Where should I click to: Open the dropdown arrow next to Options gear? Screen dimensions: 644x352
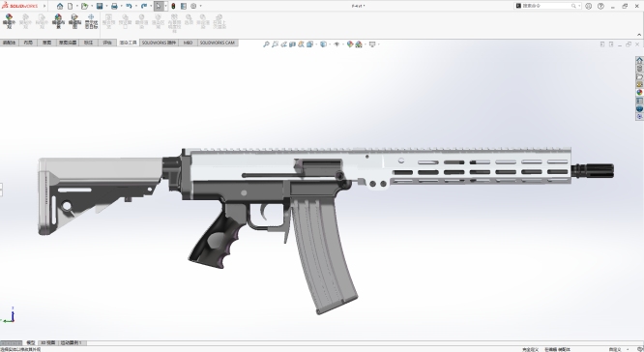[x=200, y=6]
